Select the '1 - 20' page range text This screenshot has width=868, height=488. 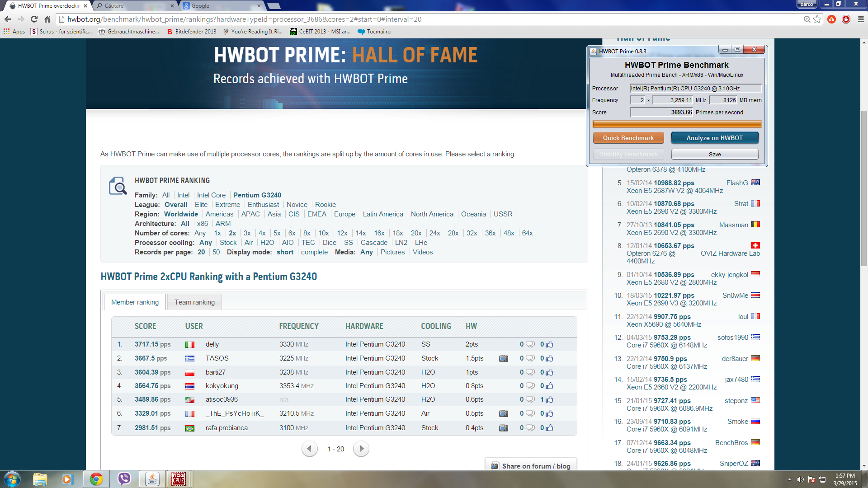click(x=335, y=449)
